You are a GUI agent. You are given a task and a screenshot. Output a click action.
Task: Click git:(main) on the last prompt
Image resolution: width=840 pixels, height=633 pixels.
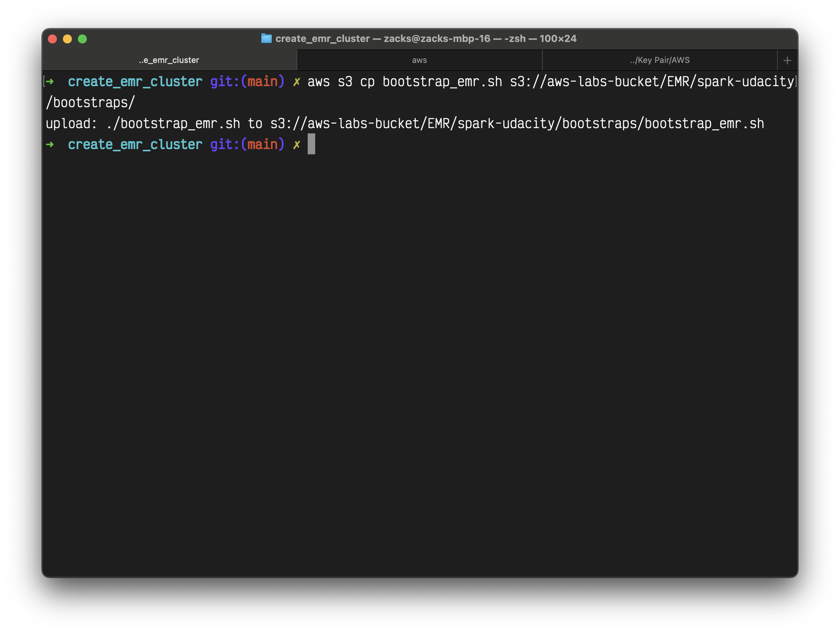point(247,144)
